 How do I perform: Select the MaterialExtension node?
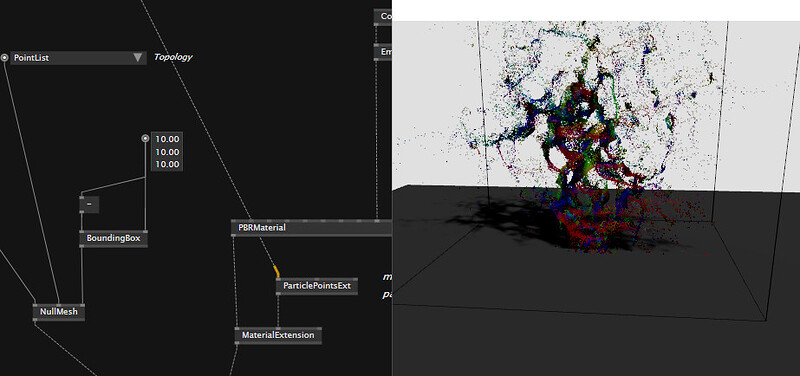pyautogui.click(x=278, y=336)
